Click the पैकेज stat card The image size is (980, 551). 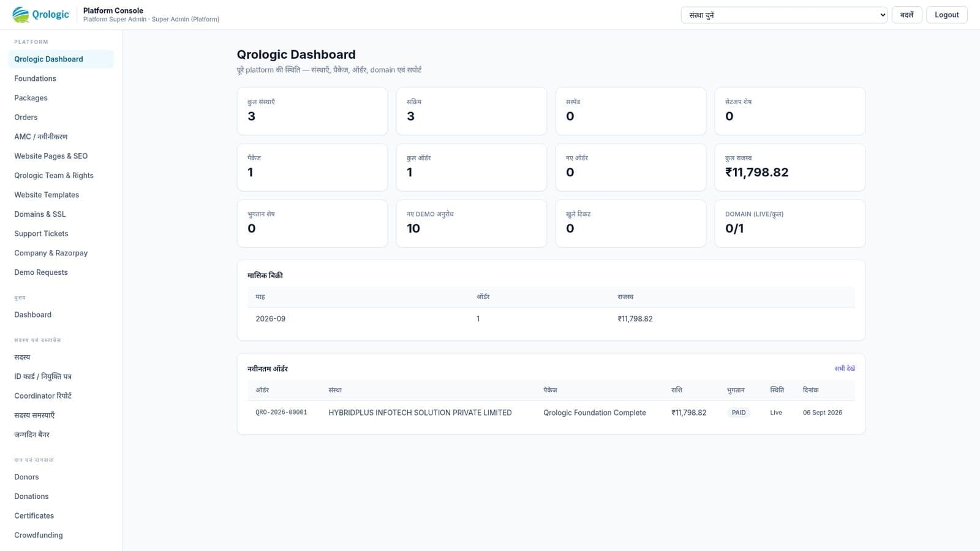pyautogui.click(x=312, y=168)
